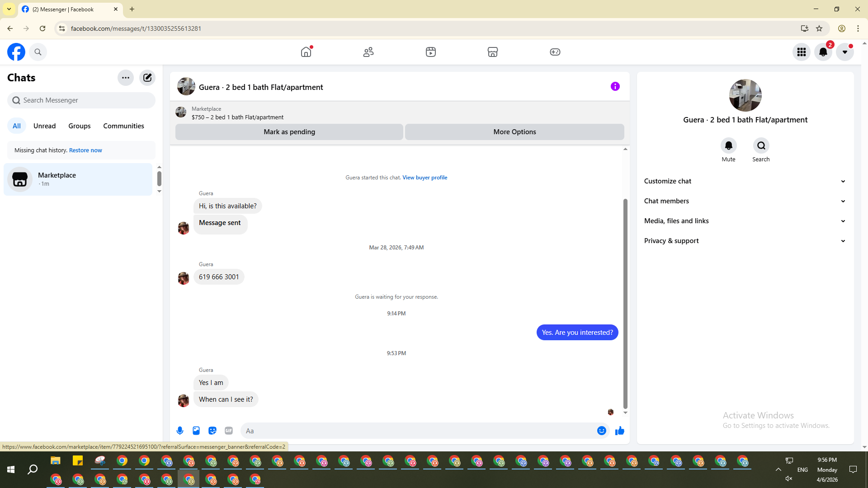Expand the Customize chat section

coord(745,181)
